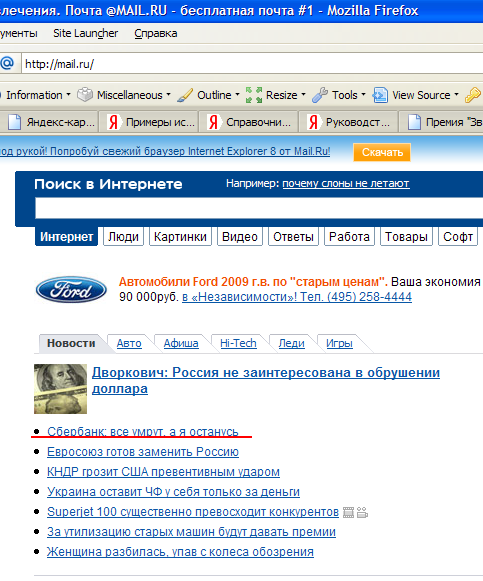Click the Resize green arrows icon
This screenshot has height=581, width=483.
[x=254, y=95]
